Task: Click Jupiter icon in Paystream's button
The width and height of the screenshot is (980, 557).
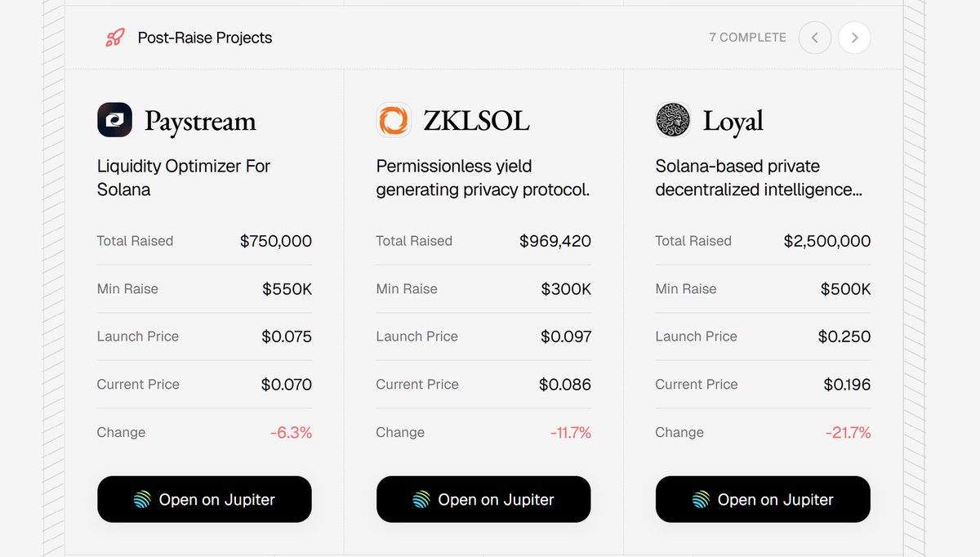Action: pos(143,500)
